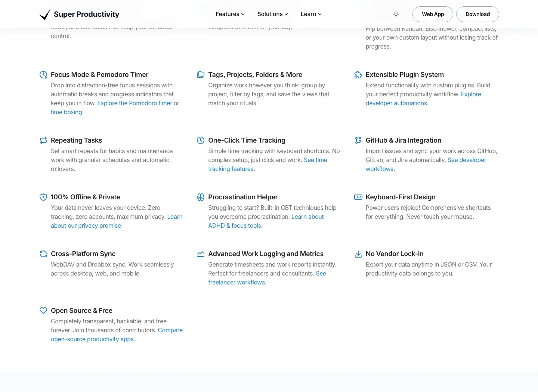Follow See freelancer workflows link
This screenshot has height=392, width=538.
[x=237, y=282]
